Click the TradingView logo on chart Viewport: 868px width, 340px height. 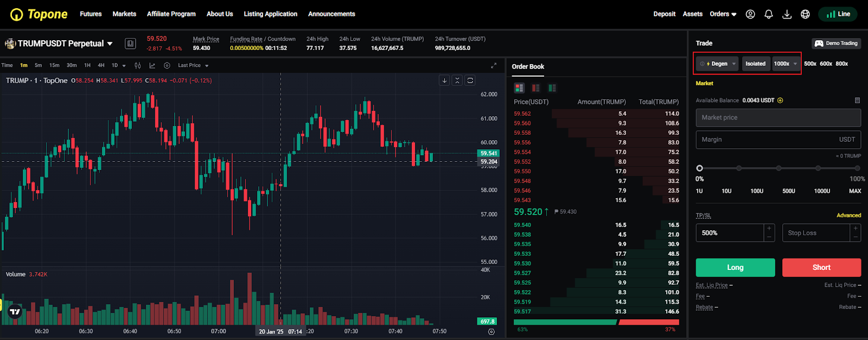pyautogui.click(x=15, y=312)
